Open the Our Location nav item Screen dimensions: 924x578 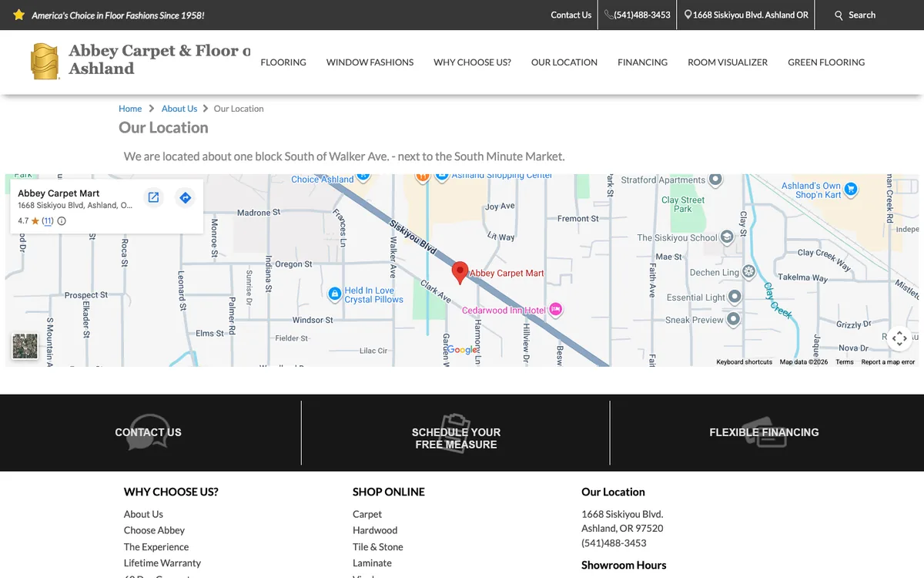pyautogui.click(x=564, y=62)
